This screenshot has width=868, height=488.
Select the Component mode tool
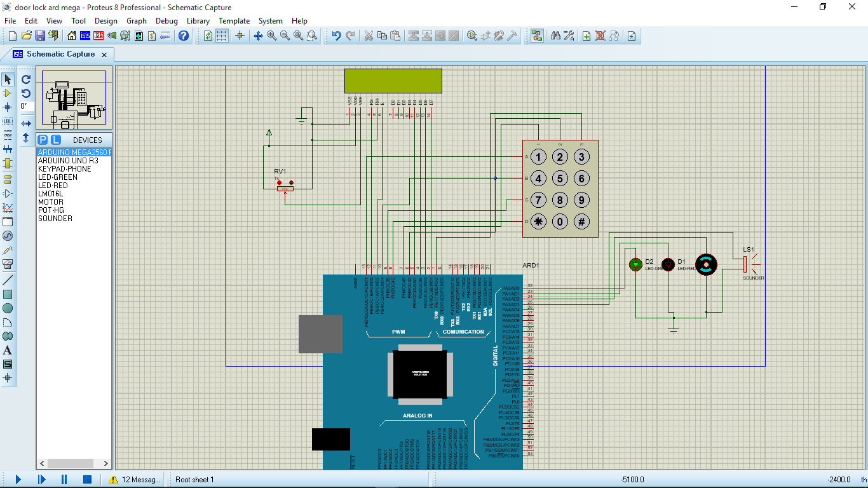point(8,93)
